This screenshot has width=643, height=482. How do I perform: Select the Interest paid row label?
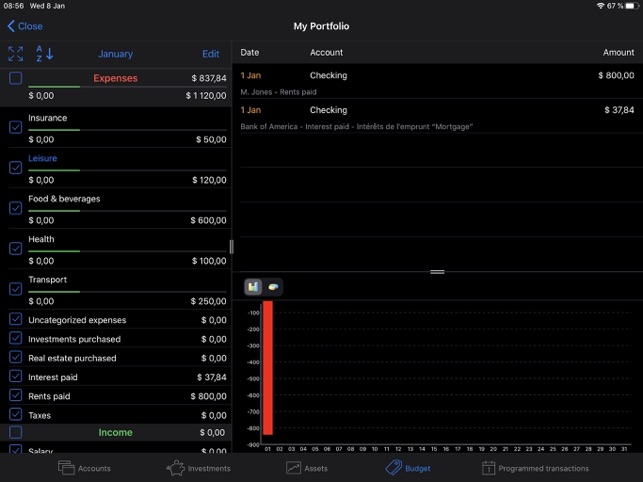(53, 377)
